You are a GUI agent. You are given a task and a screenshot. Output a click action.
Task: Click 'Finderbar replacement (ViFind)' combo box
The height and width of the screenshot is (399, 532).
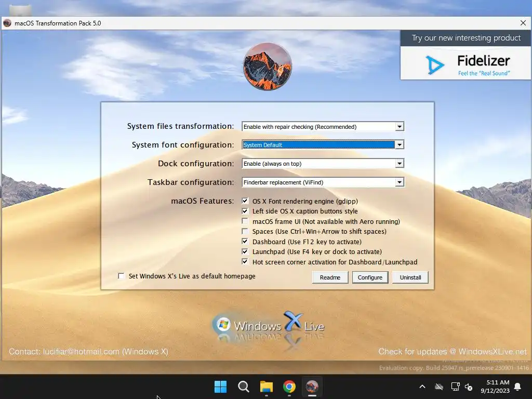click(323, 182)
